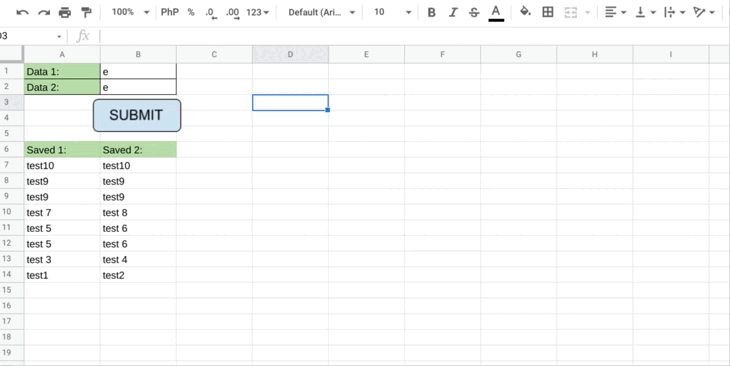Toggle strikethrough formatting

(x=474, y=13)
